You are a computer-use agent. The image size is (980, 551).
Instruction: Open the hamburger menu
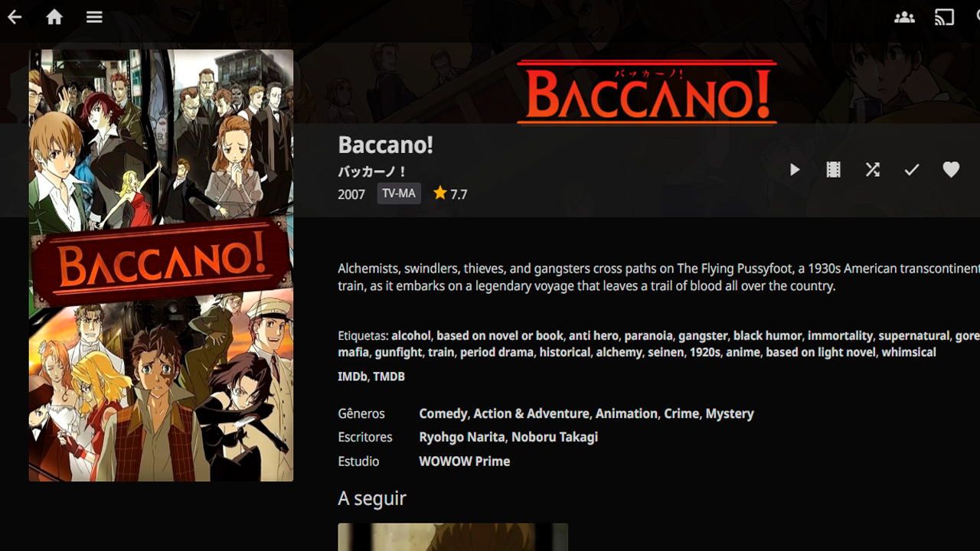pos(94,17)
